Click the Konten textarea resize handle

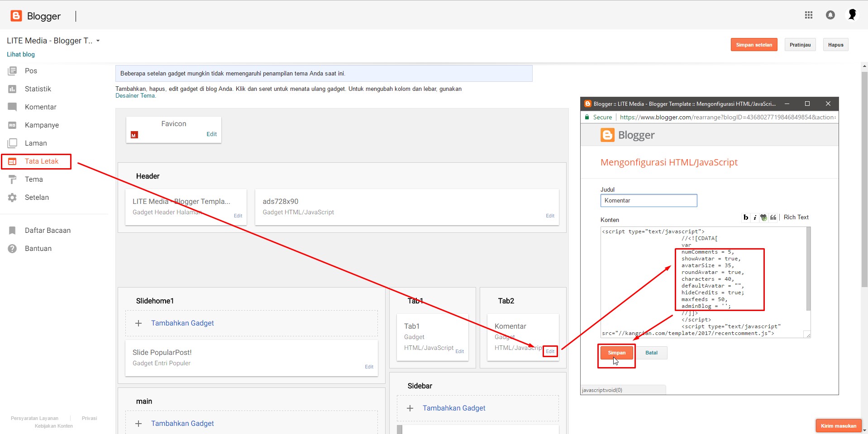point(807,335)
